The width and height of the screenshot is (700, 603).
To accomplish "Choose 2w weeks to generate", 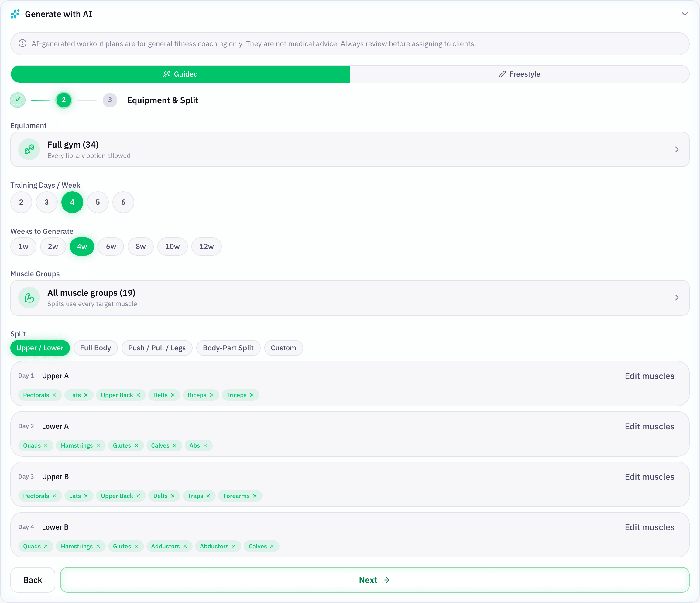I will coord(53,247).
